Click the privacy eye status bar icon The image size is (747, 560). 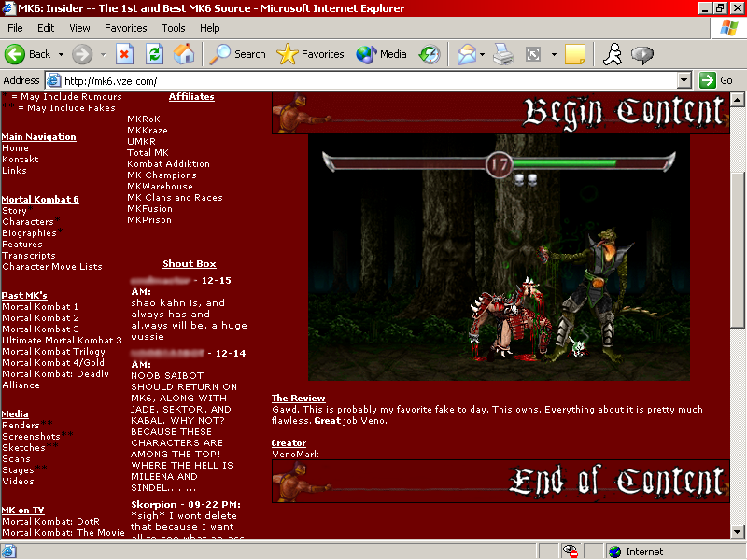click(x=570, y=552)
